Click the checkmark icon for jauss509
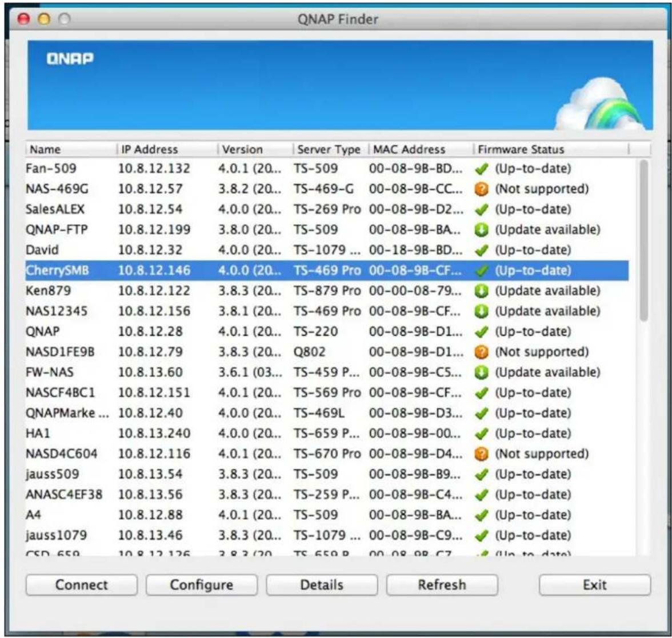Viewport: 672px width, 638px height. click(x=481, y=474)
